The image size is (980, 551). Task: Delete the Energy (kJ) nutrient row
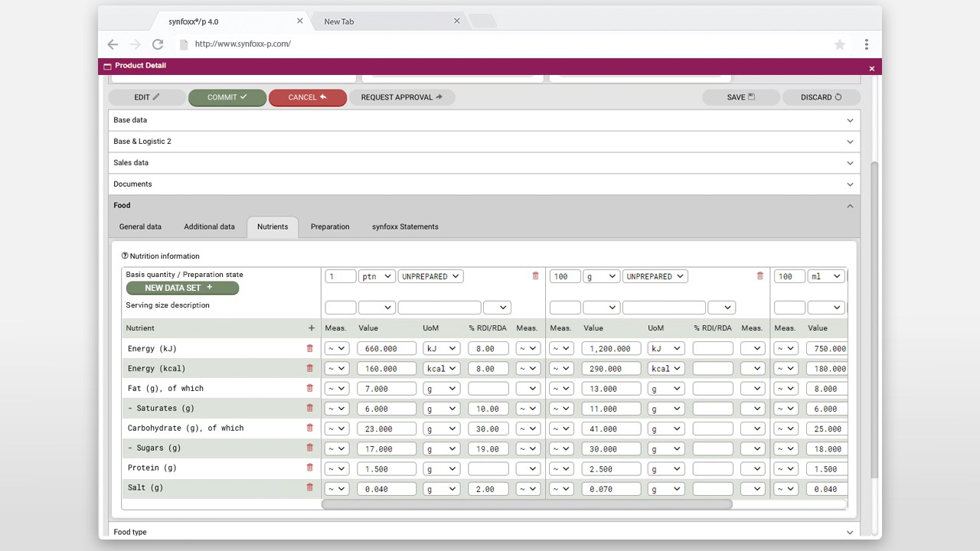(x=310, y=348)
